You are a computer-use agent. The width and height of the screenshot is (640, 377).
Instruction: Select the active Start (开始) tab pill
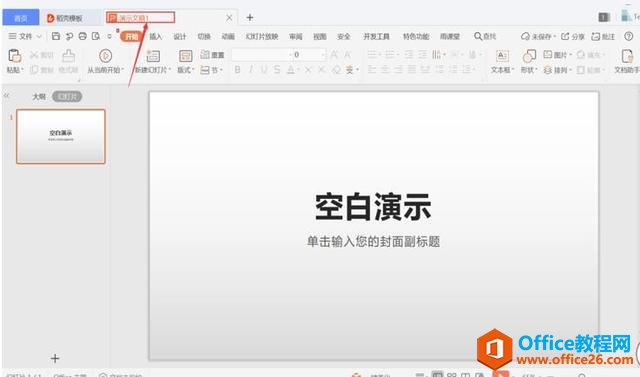click(131, 36)
